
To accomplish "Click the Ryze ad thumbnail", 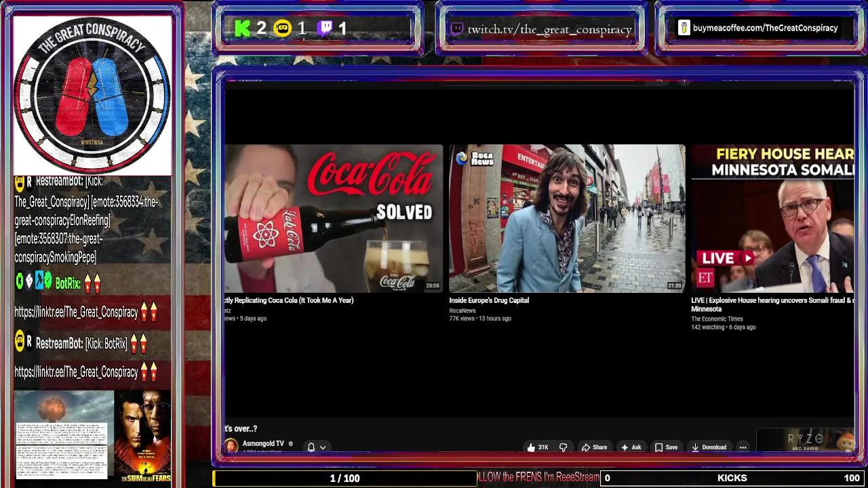I will click(805, 441).
